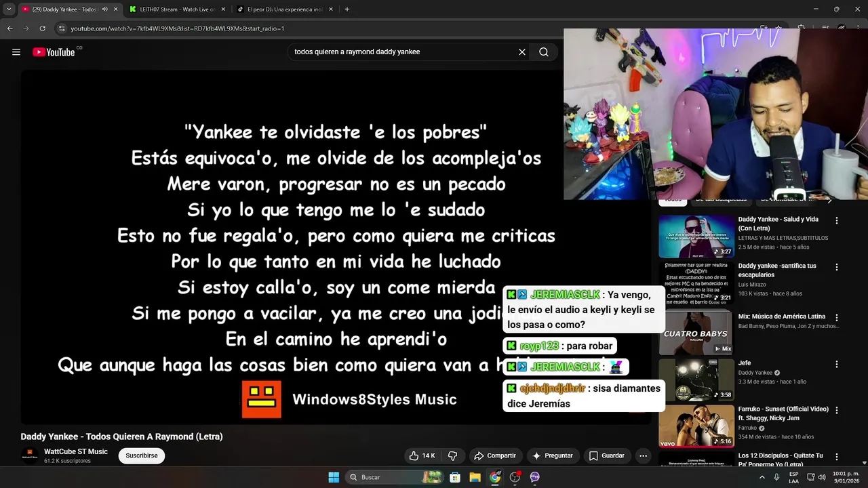The height and width of the screenshot is (488, 868).
Task: Show more filter chips with right chevron
Action: pos(829,201)
